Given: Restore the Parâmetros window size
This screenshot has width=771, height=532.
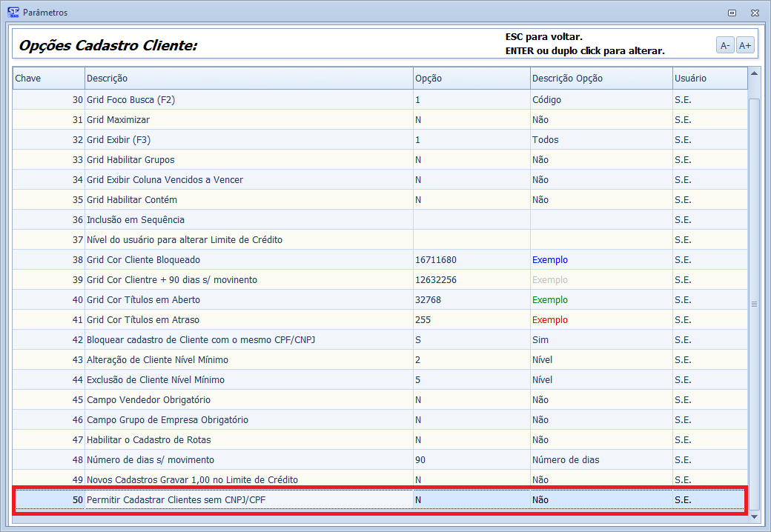Looking at the screenshot, I should [732, 13].
